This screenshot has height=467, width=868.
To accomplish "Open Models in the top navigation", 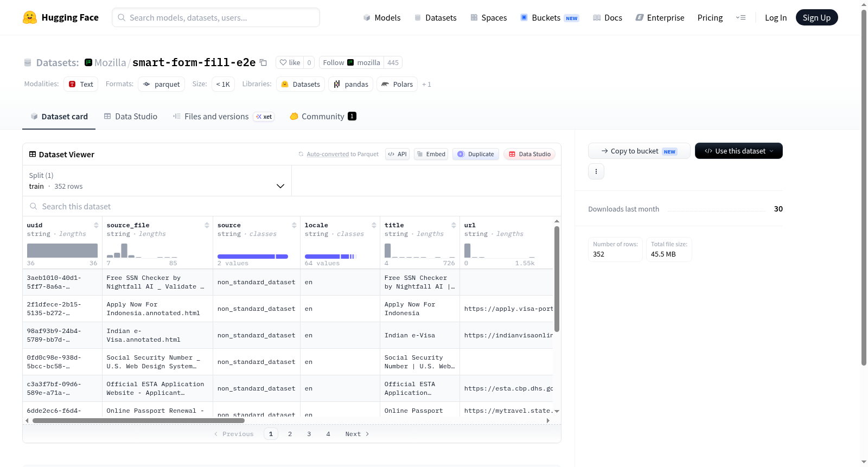I will click(x=382, y=17).
